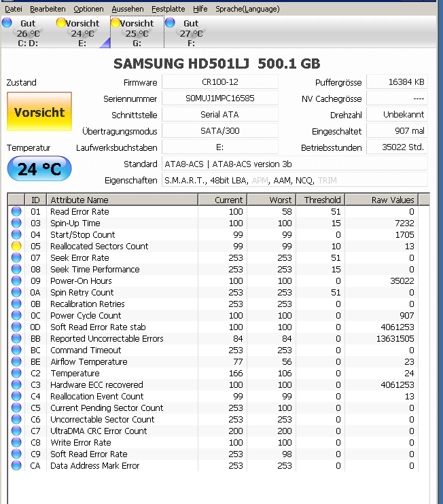Open the Datei menu

(x=14, y=9)
